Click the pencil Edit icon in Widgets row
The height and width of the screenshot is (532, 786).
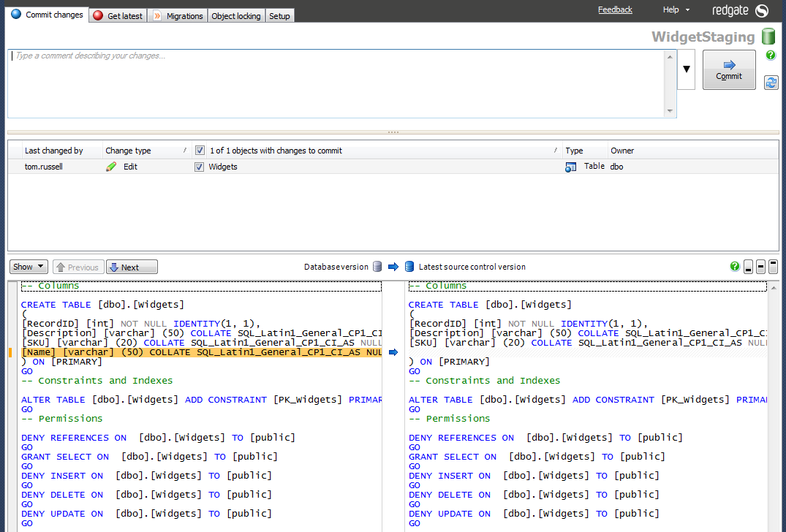(x=111, y=167)
